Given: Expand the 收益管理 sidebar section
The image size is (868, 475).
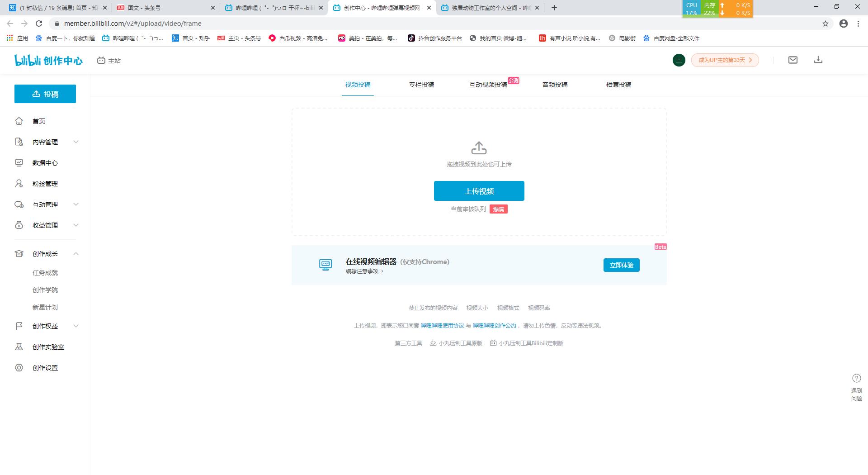Looking at the screenshot, I should 45,225.
